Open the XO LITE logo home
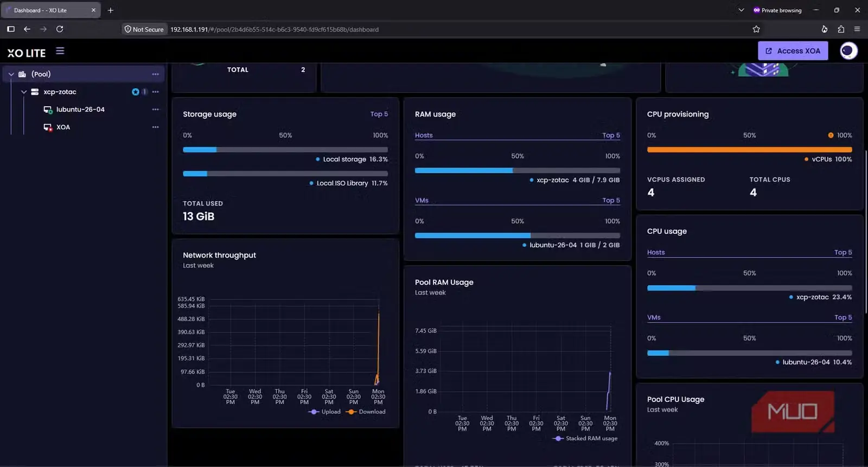This screenshot has width=868, height=467. click(x=27, y=53)
